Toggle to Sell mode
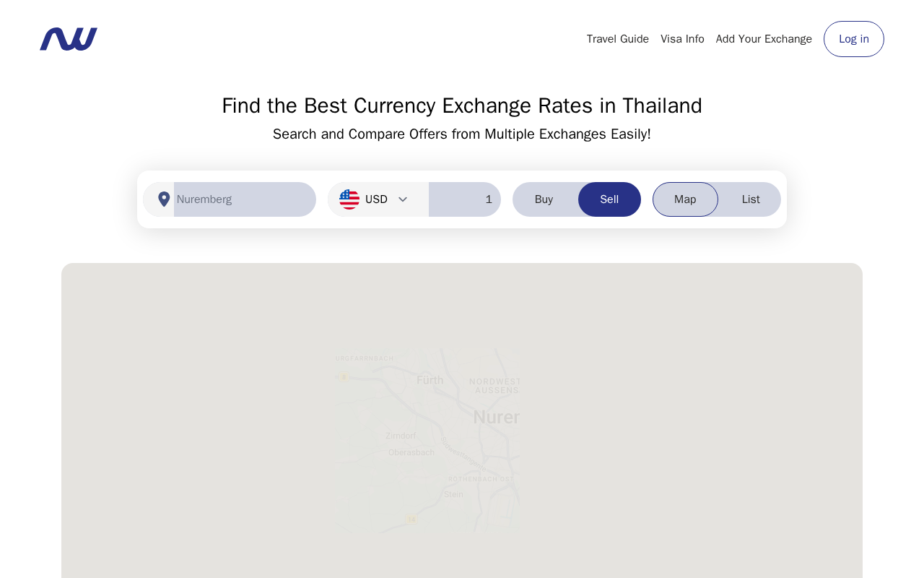The width and height of the screenshot is (924, 578). pyautogui.click(x=609, y=199)
